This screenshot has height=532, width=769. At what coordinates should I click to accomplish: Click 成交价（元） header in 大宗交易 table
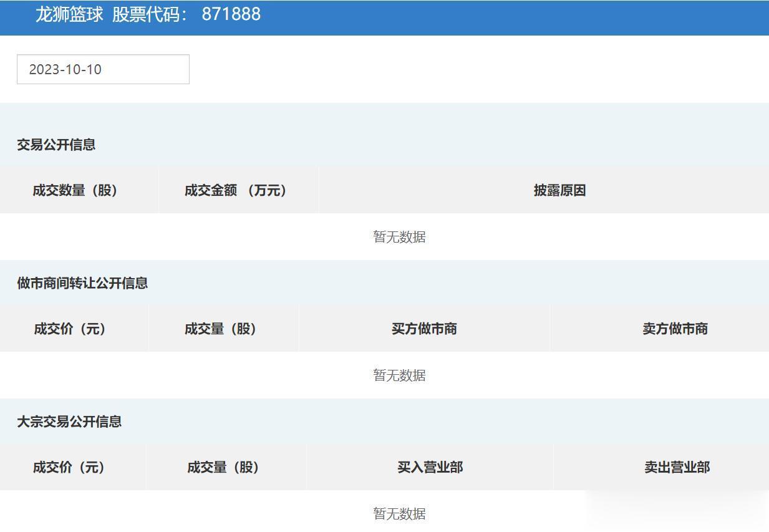coord(69,467)
